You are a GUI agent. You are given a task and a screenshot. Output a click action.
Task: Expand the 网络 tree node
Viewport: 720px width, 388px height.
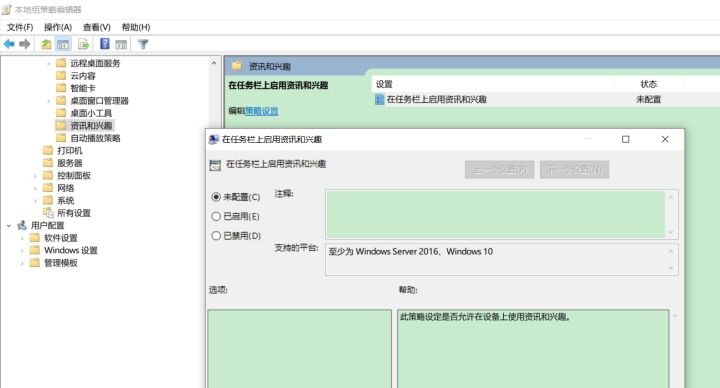click(x=35, y=188)
